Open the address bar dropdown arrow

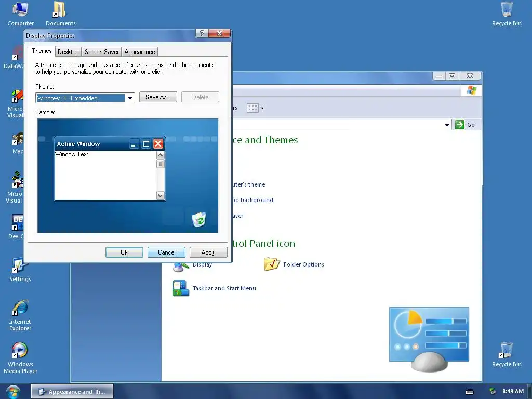[447, 125]
